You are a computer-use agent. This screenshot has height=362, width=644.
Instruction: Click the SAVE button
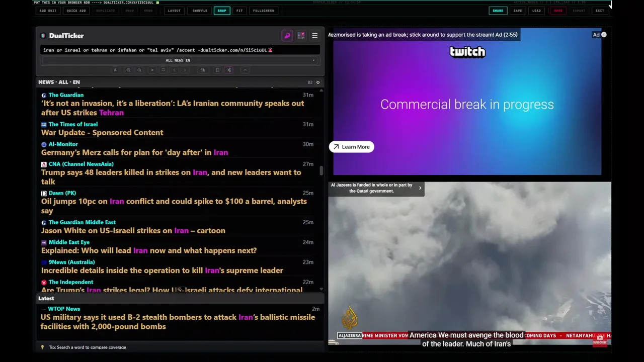click(518, 11)
